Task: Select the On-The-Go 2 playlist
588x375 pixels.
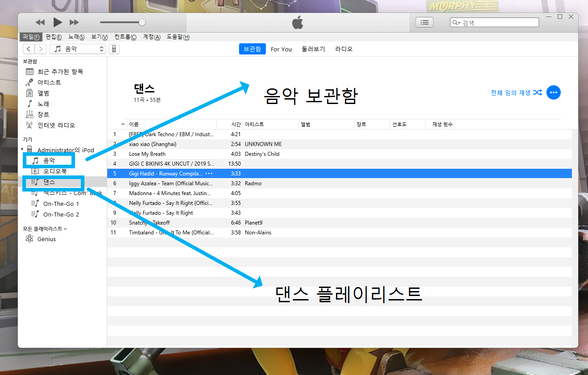Action: tap(62, 214)
